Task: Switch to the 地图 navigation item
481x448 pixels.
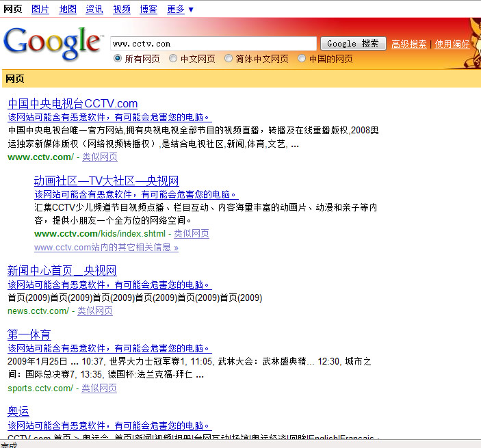Action: [x=68, y=9]
